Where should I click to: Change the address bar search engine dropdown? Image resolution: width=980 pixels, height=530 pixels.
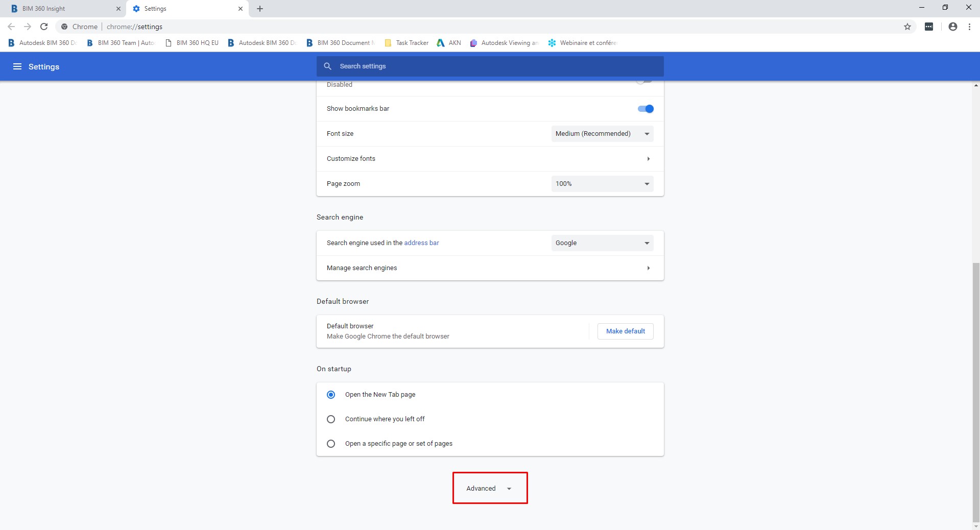[602, 243]
